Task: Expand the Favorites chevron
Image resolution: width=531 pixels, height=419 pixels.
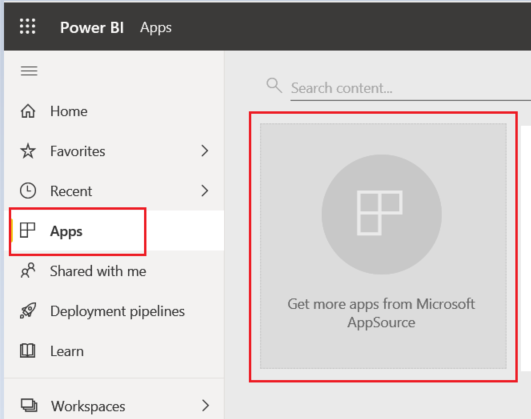Action: 205,151
